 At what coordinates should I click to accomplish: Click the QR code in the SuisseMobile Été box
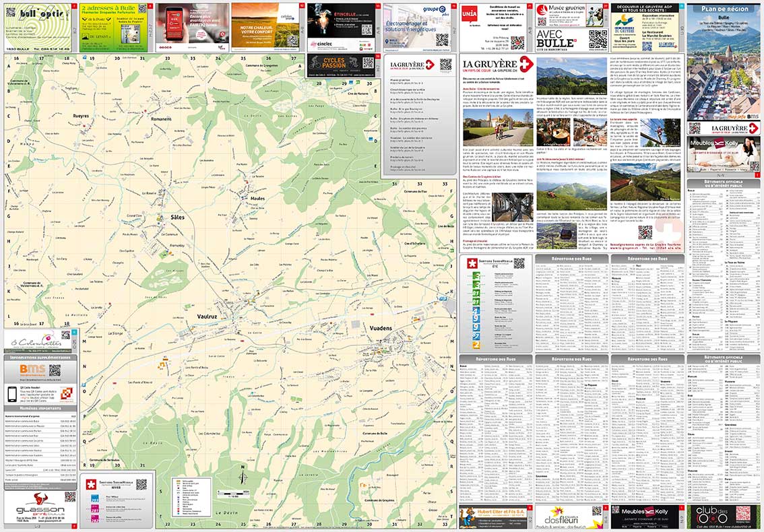(519, 263)
